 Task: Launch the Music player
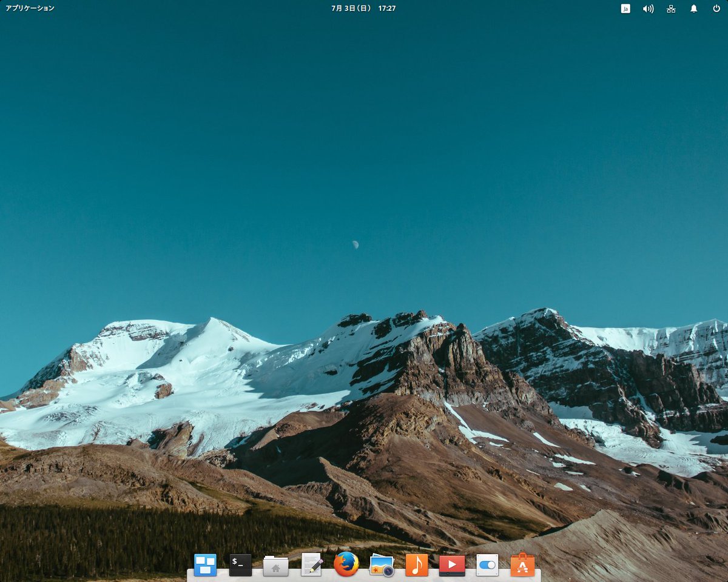point(416,564)
